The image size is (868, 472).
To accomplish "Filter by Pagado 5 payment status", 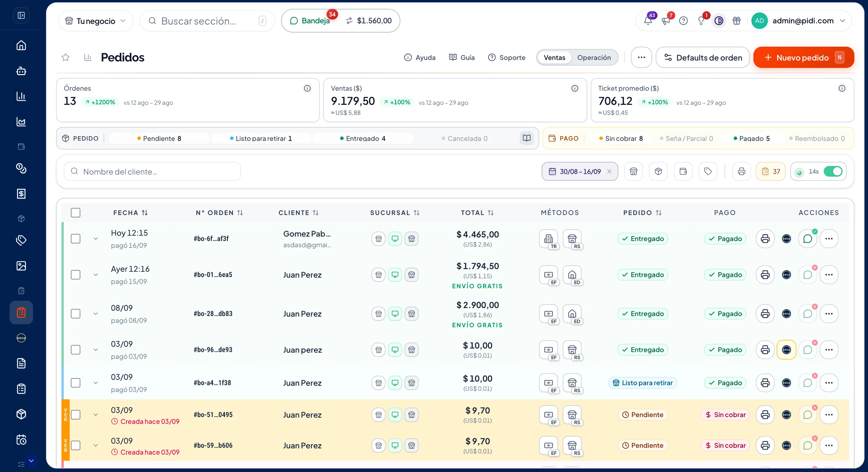I will pyautogui.click(x=751, y=138).
